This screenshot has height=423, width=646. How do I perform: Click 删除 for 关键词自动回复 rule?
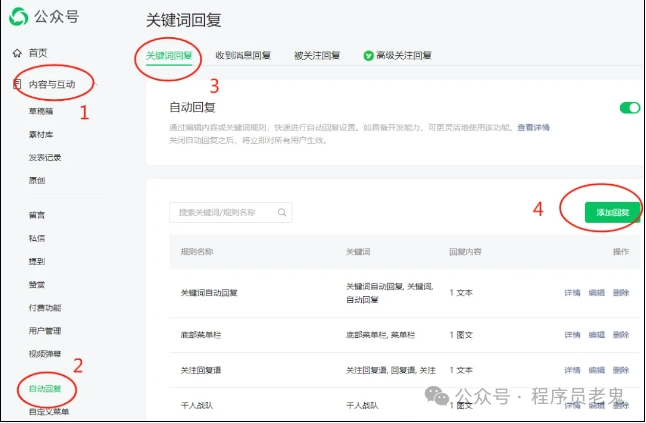(621, 293)
